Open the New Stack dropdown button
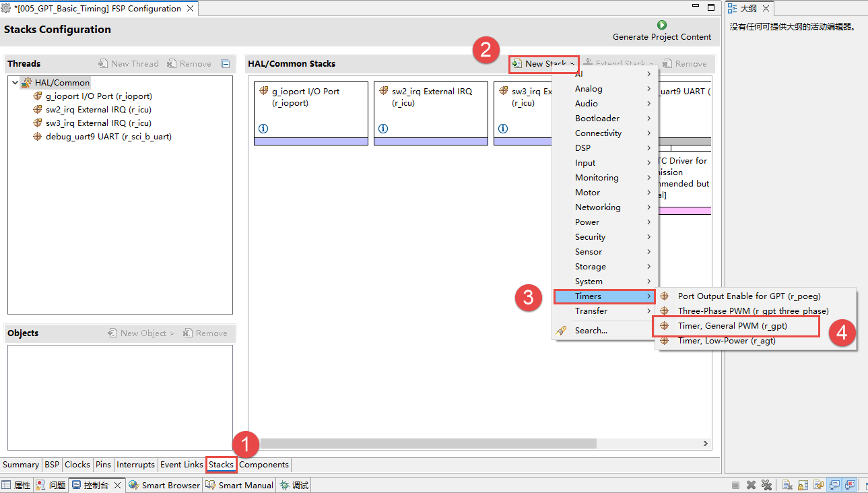 (544, 64)
